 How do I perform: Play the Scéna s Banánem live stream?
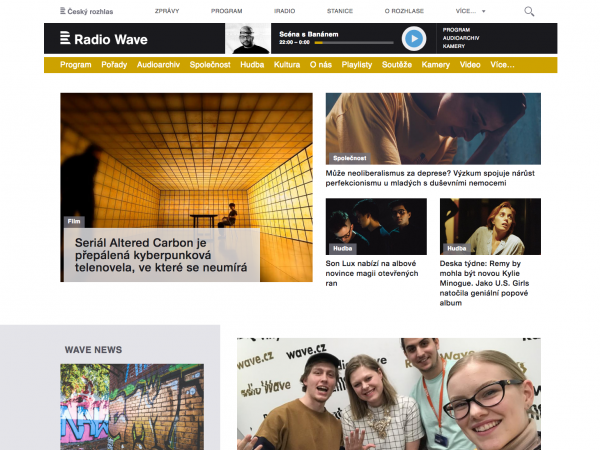tap(414, 39)
